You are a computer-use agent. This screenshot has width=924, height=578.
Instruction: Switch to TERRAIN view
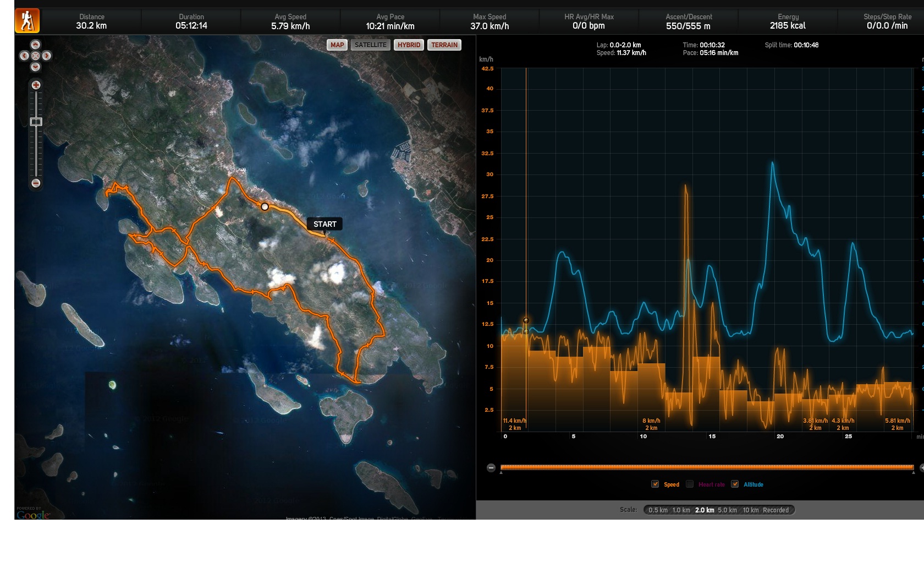pyautogui.click(x=444, y=45)
